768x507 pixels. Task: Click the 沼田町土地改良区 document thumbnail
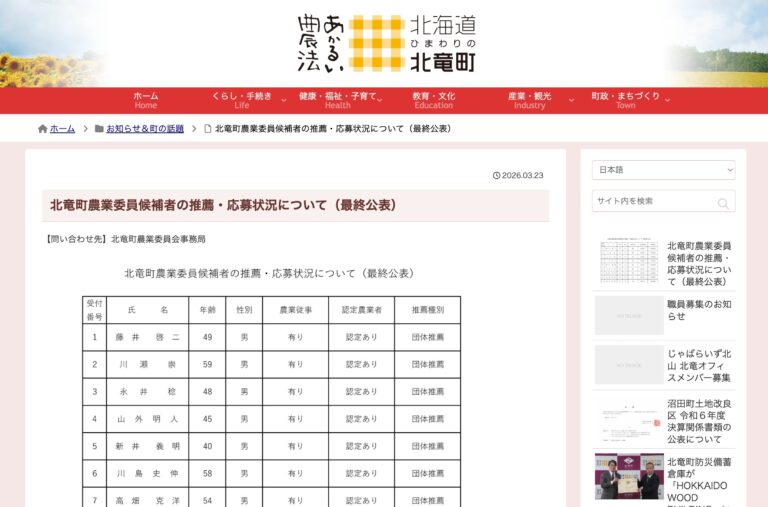629,420
